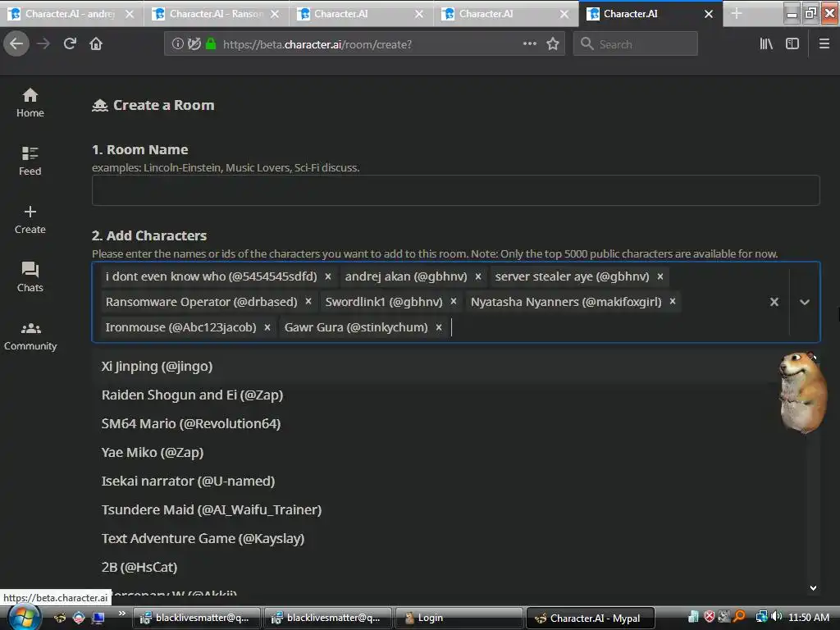Click the dropdown list scroll-down arrow
Image resolution: width=840 pixels, height=630 pixels.
click(x=813, y=587)
